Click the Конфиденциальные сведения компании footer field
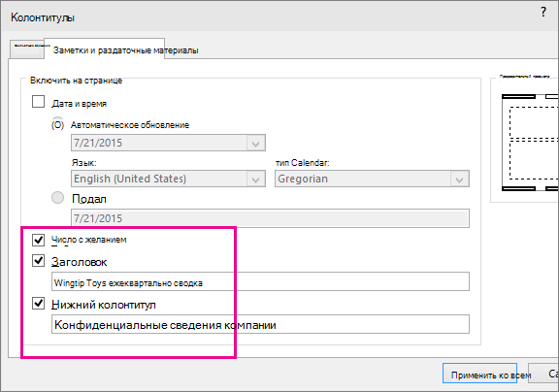 (260, 324)
